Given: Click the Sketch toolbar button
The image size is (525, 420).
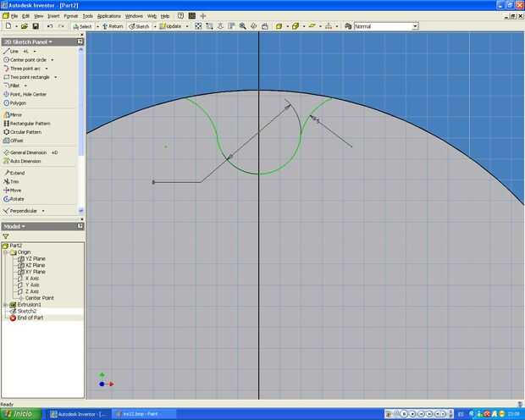Looking at the screenshot, I should [x=139, y=26].
